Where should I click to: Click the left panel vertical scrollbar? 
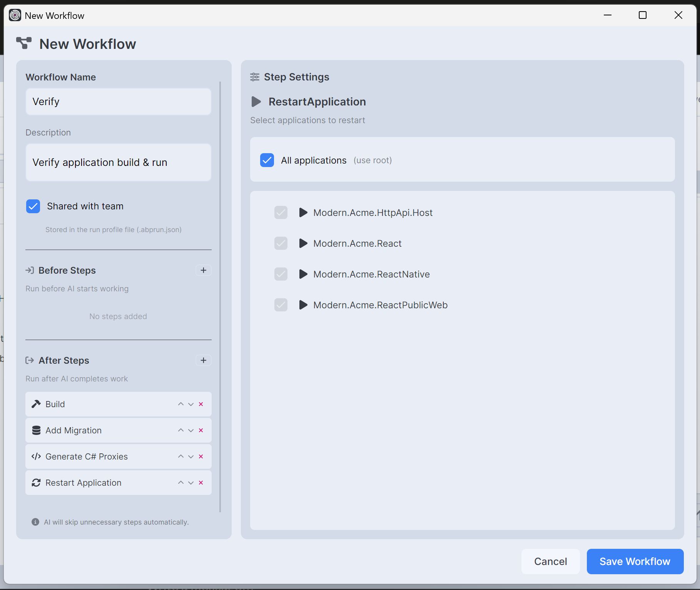[x=220, y=296]
